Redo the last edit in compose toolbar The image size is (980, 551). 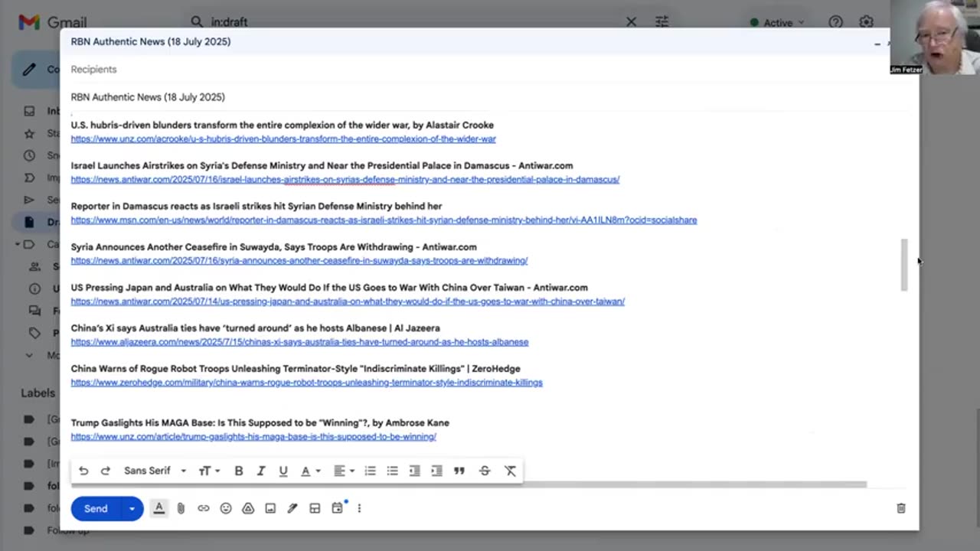pyautogui.click(x=106, y=471)
